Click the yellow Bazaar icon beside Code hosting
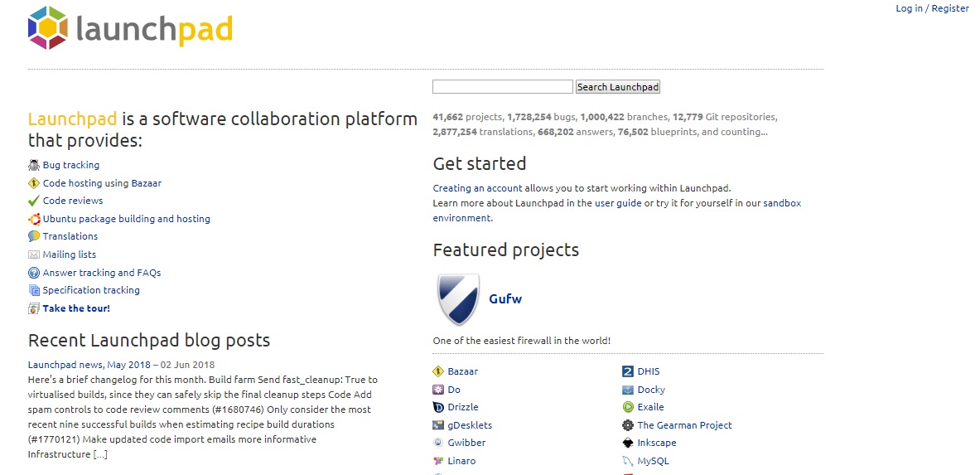The width and height of the screenshot is (980, 475). tap(34, 183)
